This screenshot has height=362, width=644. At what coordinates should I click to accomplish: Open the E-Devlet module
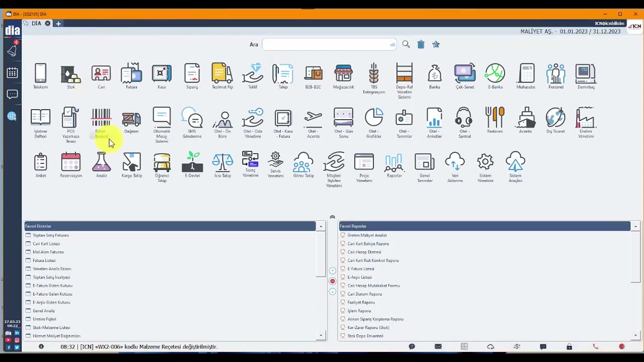coord(192,165)
